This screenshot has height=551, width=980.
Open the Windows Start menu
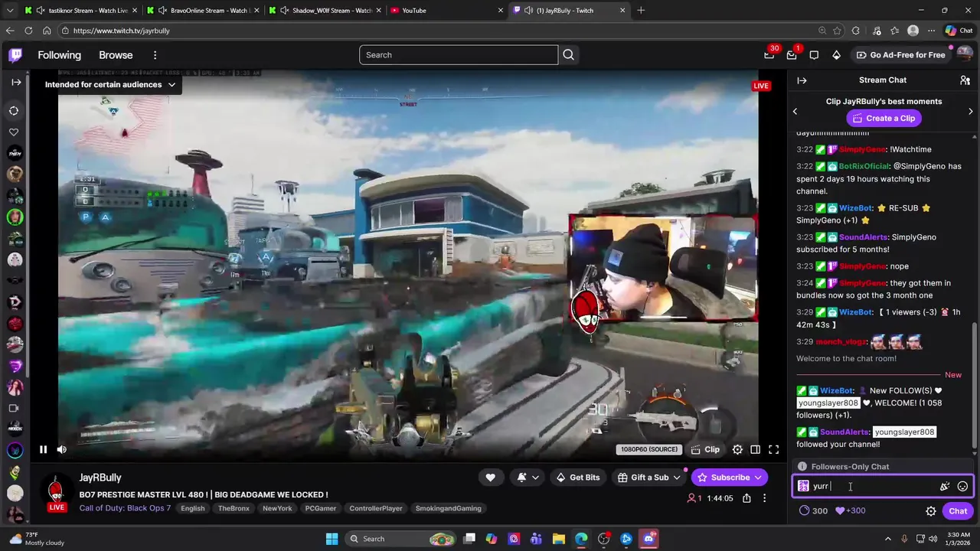click(332, 539)
